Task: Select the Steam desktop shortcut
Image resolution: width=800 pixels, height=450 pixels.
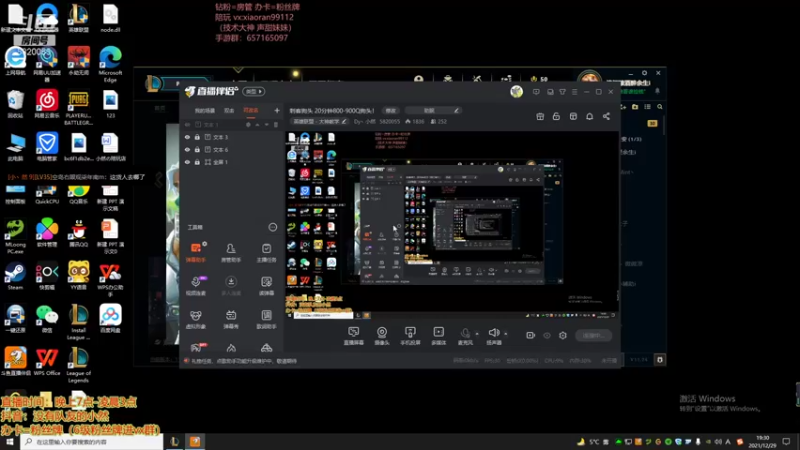Action: (15, 276)
